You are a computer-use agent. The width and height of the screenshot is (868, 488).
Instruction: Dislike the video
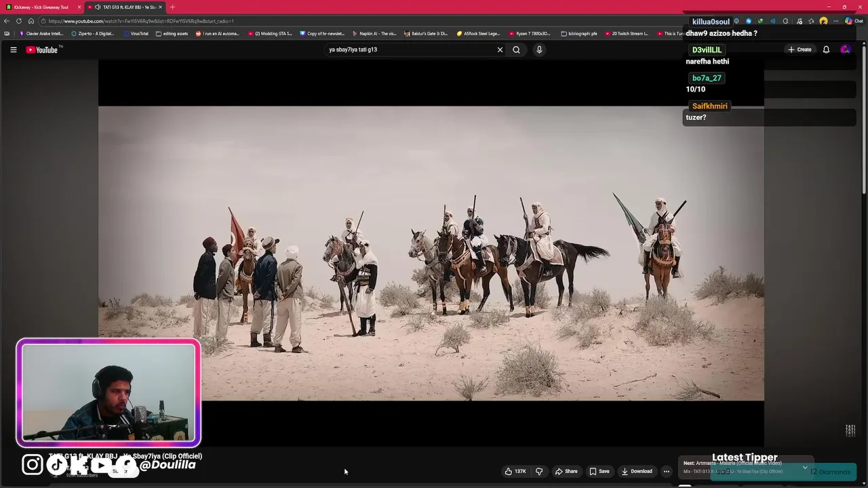click(x=539, y=471)
